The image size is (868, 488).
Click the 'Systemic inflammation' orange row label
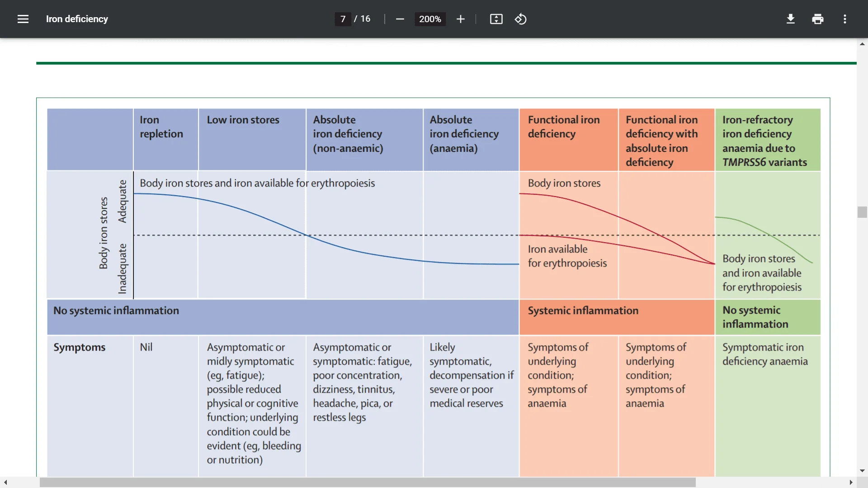click(583, 310)
